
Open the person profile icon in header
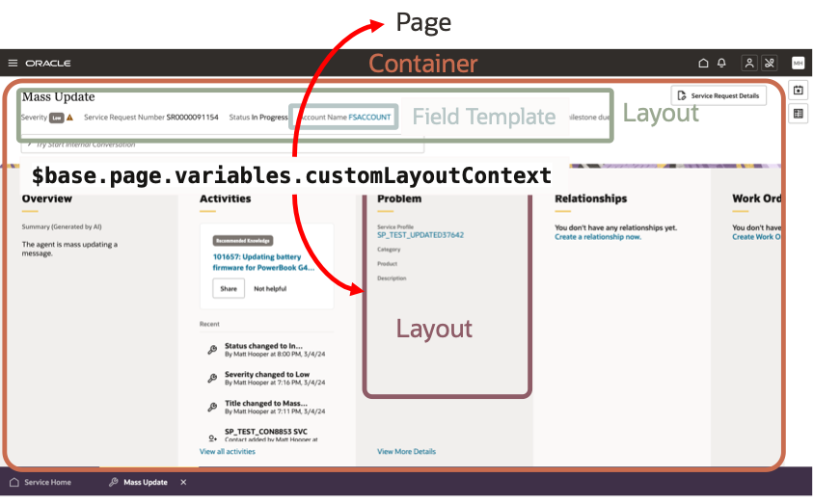749,64
